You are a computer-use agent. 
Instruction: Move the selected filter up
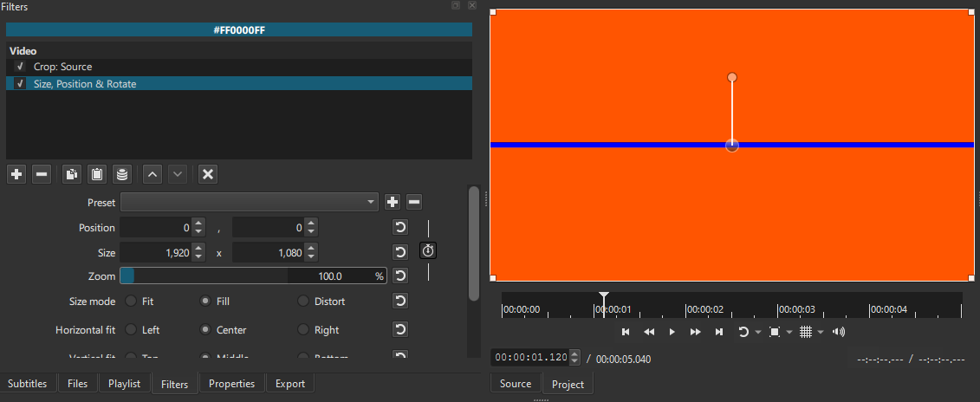coord(152,174)
